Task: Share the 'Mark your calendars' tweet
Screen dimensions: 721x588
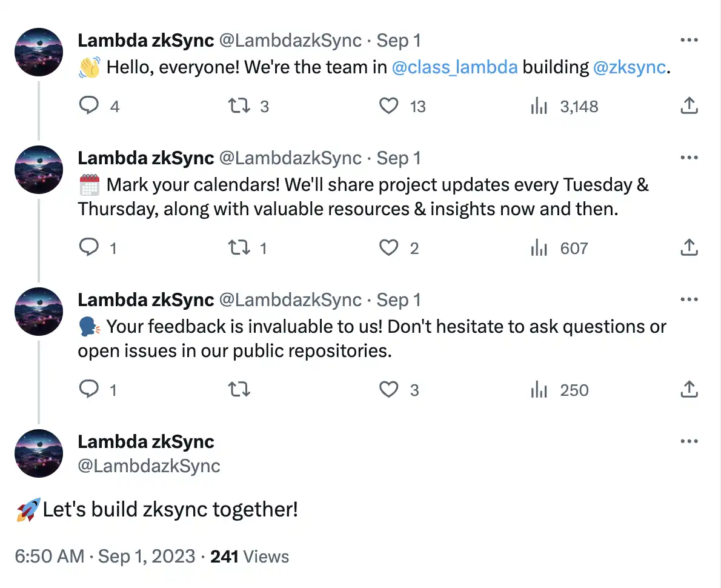Action: (x=689, y=248)
